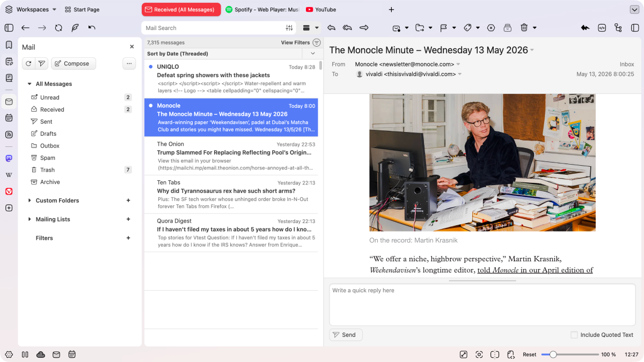Open Capture Page camera icon in status bar

coord(479,354)
